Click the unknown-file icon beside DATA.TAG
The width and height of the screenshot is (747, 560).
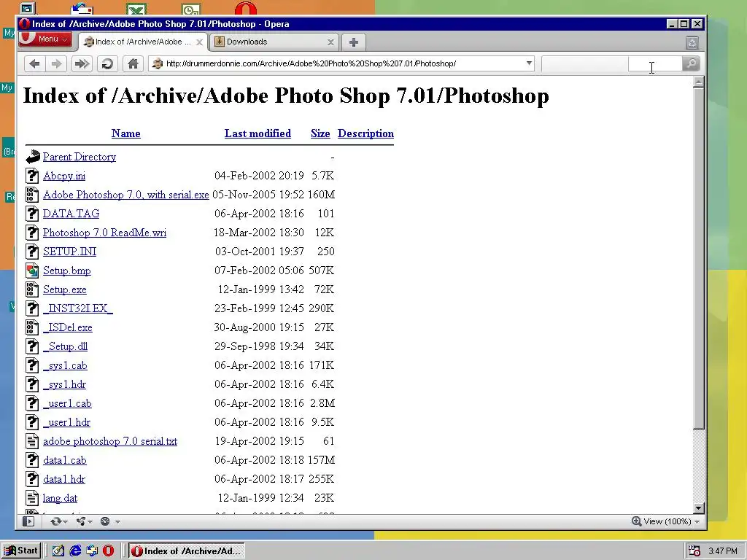pos(32,214)
